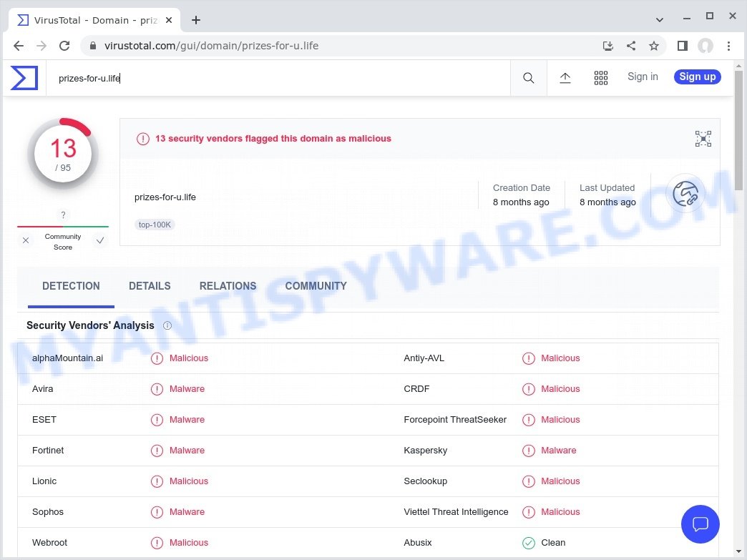Click the upload file icon
Screen dimensions: 747x560
point(565,78)
